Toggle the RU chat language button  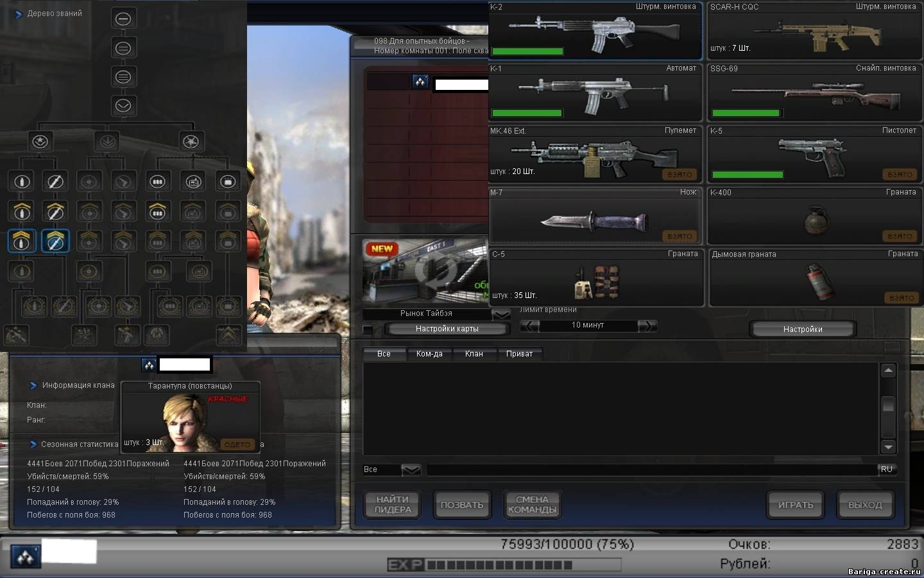886,469
